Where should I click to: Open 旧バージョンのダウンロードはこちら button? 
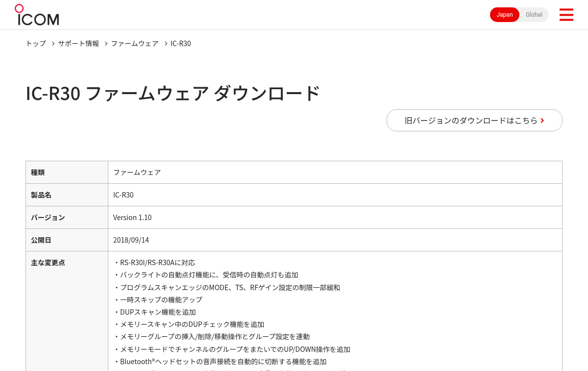[x=474, y=120]
